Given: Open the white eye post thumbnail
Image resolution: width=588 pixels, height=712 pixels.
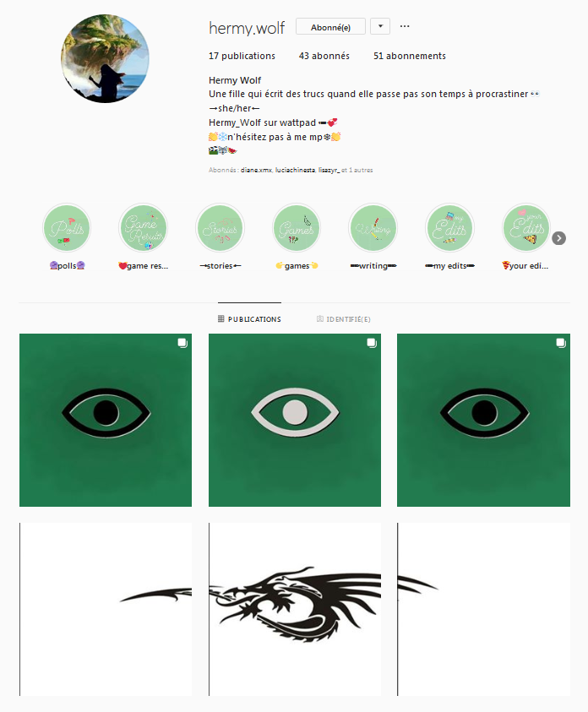Looking at the screenshot, I should pos(295,420).
